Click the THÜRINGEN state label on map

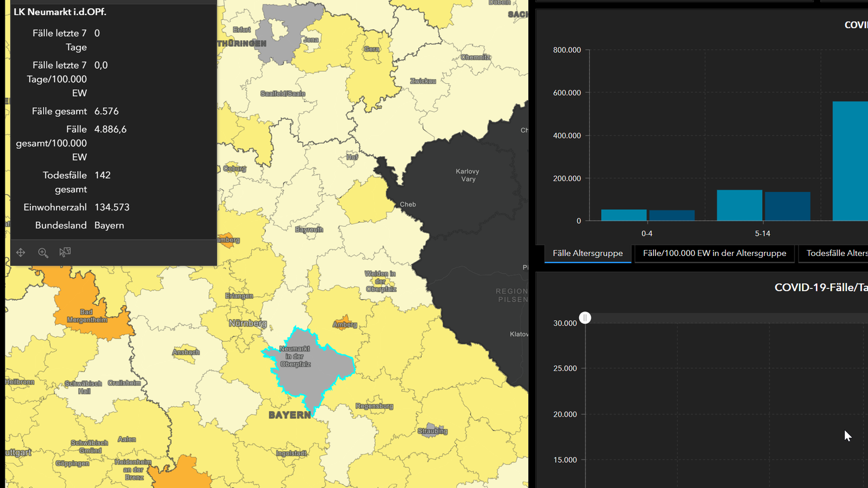[x=242, y=44]
